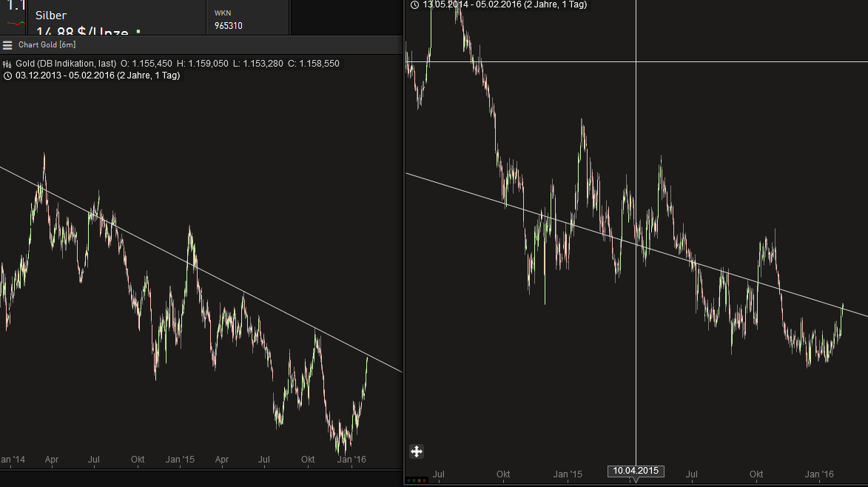
Task: Open the Chart Gold hamburger menu
Action: point(7,44)
